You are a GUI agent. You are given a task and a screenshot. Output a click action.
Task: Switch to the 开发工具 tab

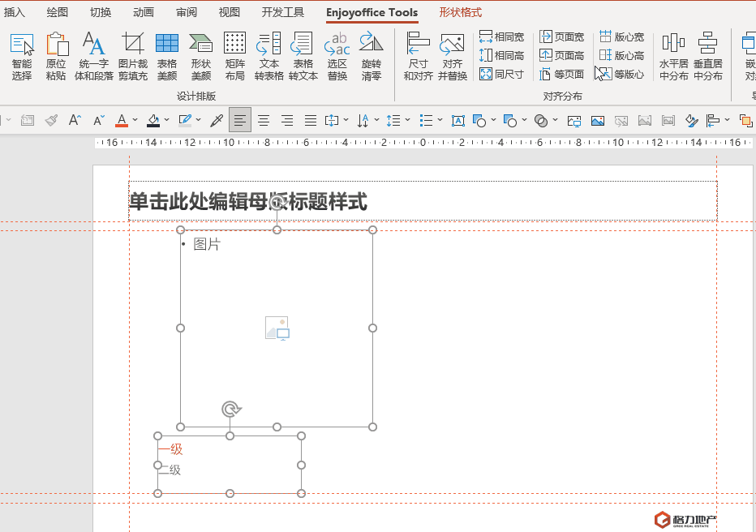click(283, 12)
